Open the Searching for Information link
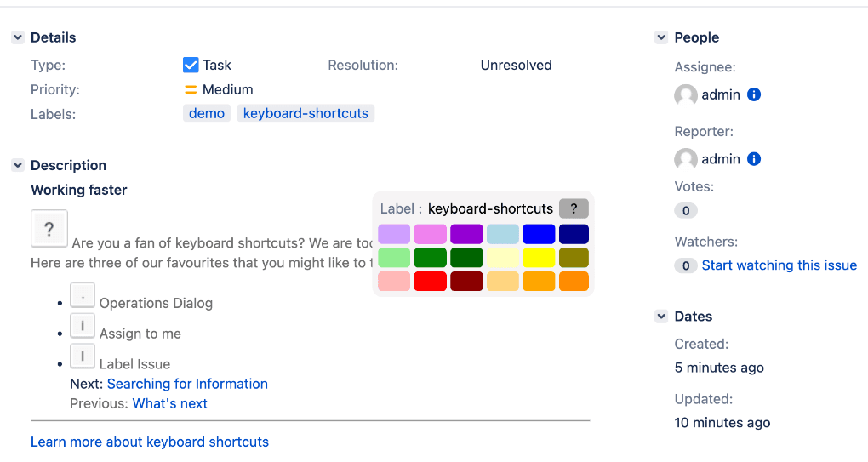Image resolution: width=868 pixels, height=462 pixels. point(187,384)
